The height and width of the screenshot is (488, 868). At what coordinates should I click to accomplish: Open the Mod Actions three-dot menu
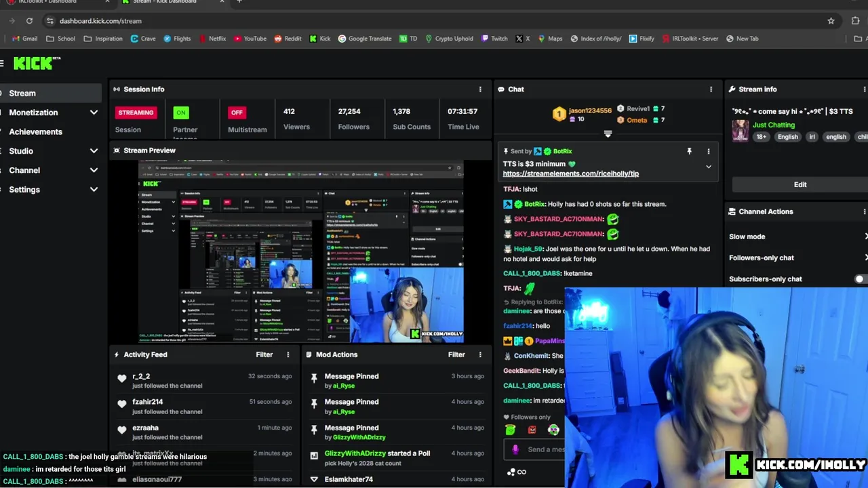(x=480, y=354)
